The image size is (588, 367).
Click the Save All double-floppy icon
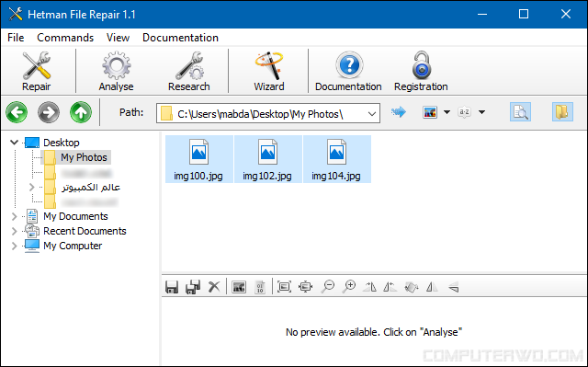[193, 287]
